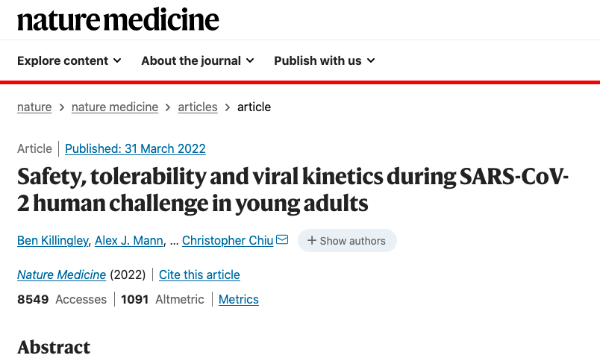
Task: Click the italic Nature Medicine journal link
Action: 62,274
